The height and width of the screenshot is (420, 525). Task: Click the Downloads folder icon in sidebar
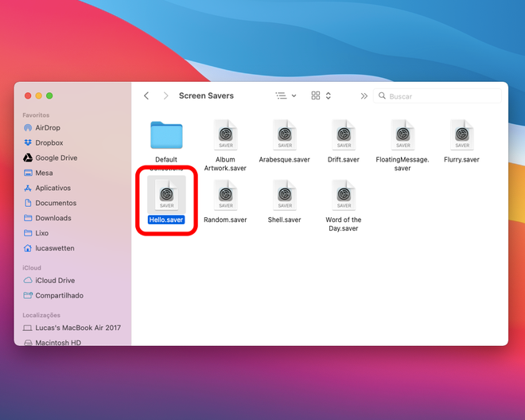(x=28, y=218)
